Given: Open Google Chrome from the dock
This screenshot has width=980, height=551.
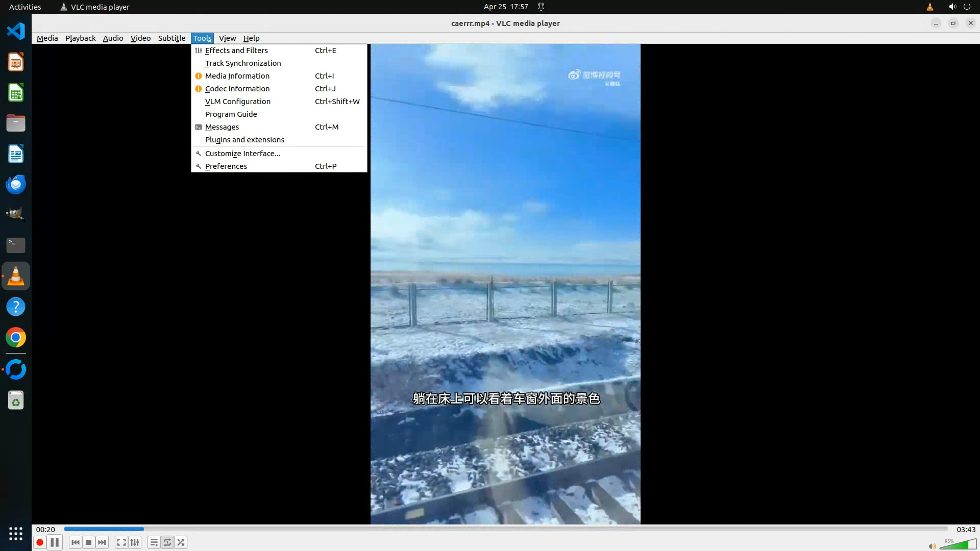Looking at the screenshot, I should (x=16, y=337).
